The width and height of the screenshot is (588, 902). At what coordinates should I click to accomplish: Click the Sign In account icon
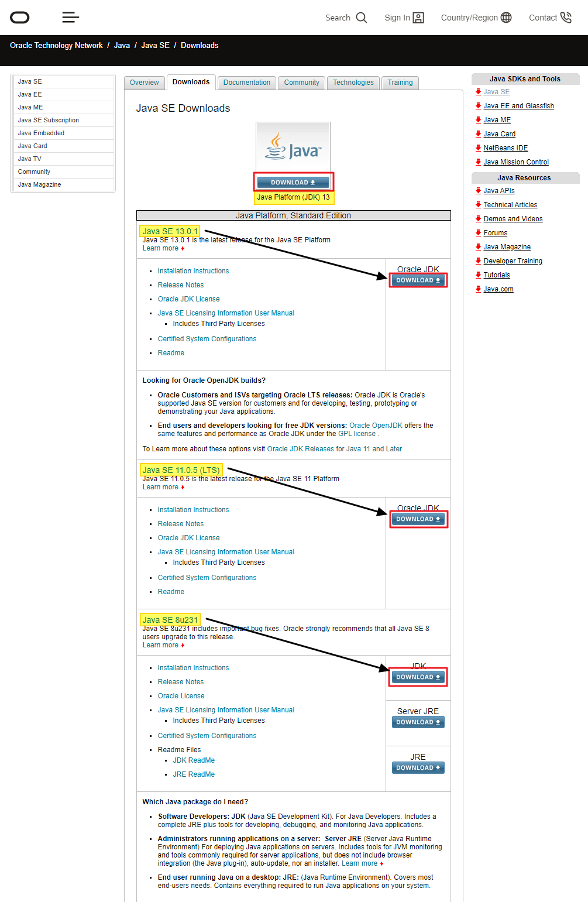coord(418,18)
